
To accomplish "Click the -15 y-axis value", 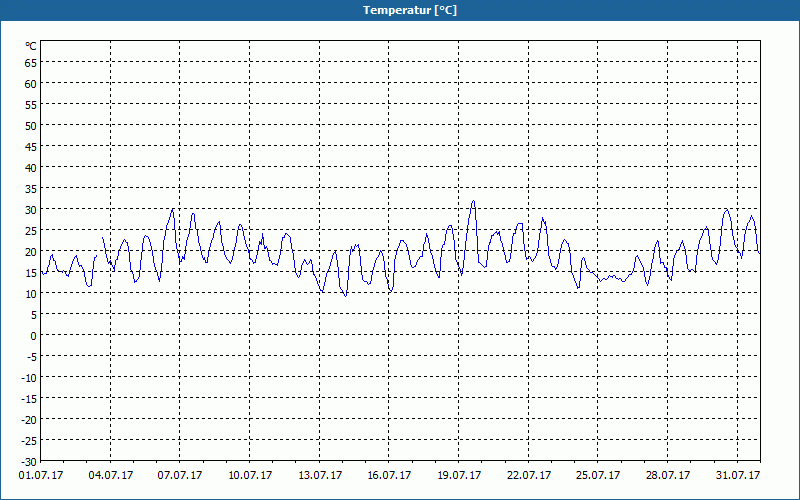I will point(29,398).
